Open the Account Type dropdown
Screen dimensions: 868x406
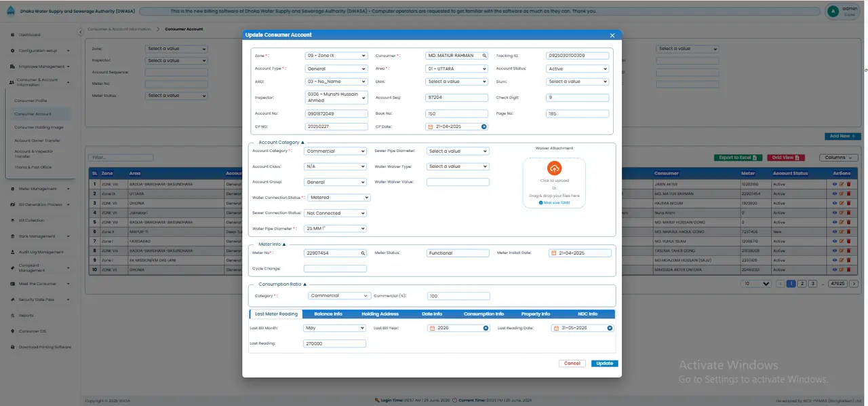(x=336, y=69)
